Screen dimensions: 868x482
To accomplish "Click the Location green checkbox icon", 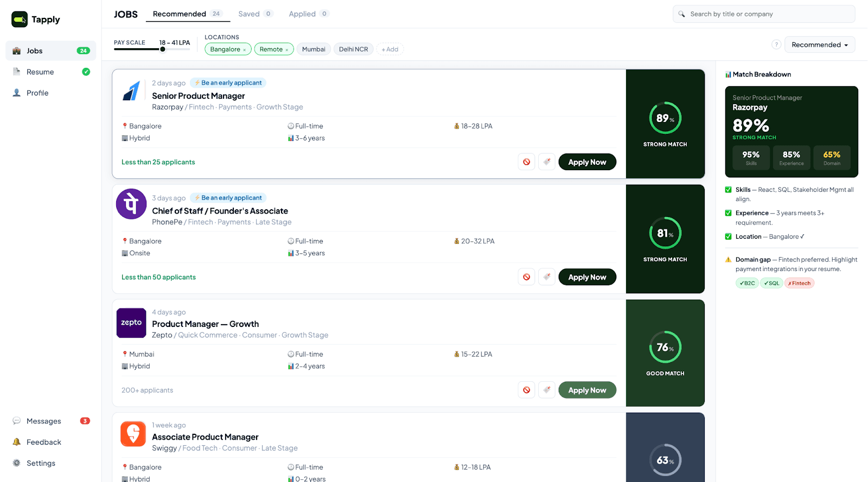I will point(728,236).
